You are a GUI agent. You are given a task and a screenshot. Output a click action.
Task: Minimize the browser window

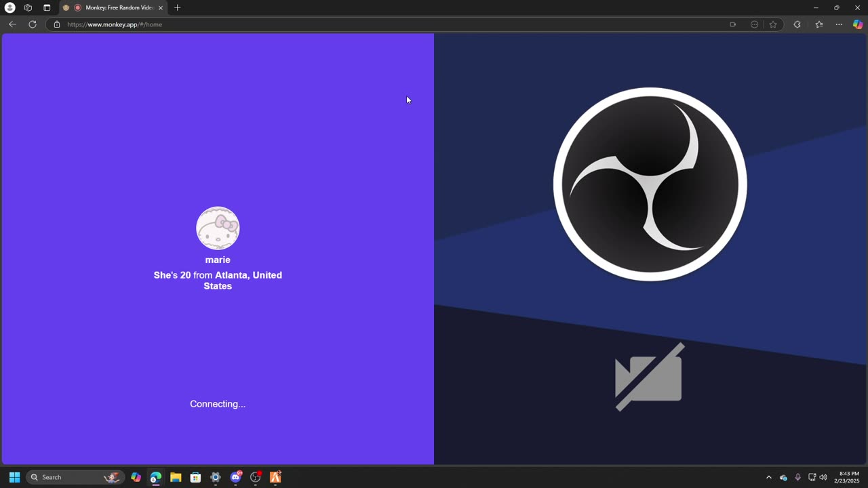816,7
